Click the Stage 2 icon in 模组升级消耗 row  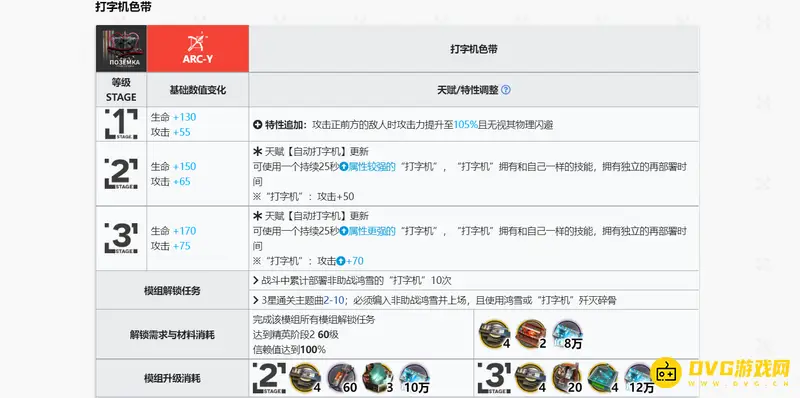[269, 378]
